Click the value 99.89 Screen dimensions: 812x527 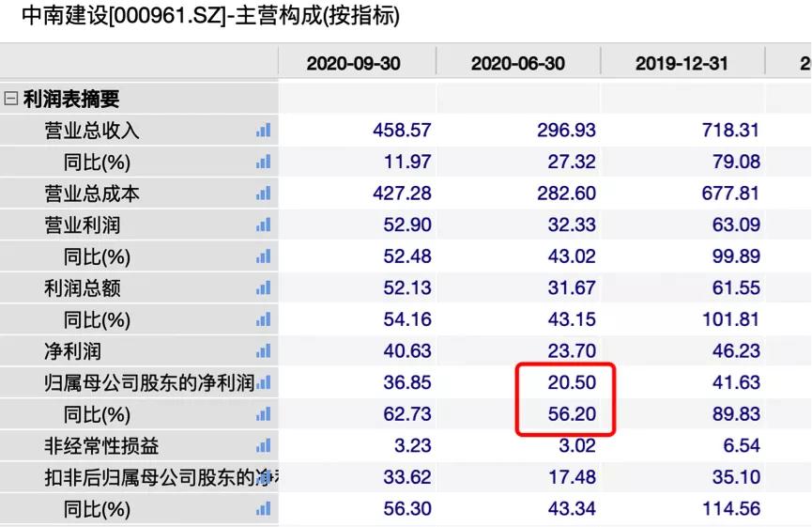point(736,256)
